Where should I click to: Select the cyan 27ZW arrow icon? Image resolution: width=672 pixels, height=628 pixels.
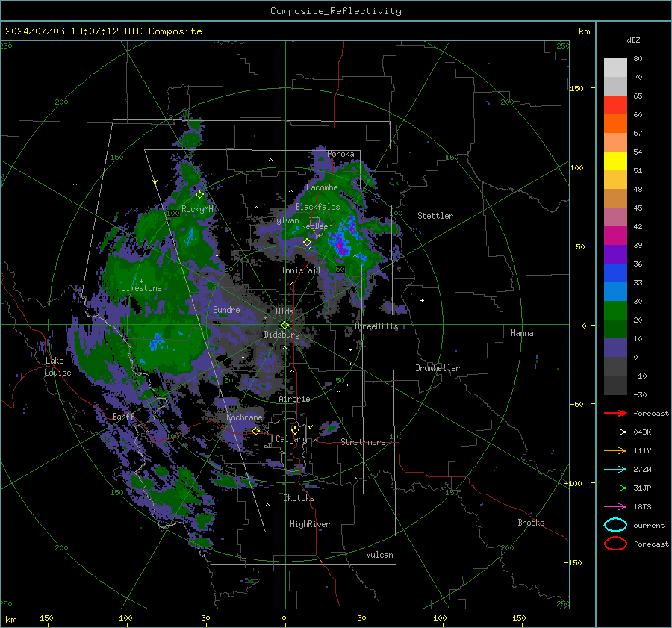point(615,470)
